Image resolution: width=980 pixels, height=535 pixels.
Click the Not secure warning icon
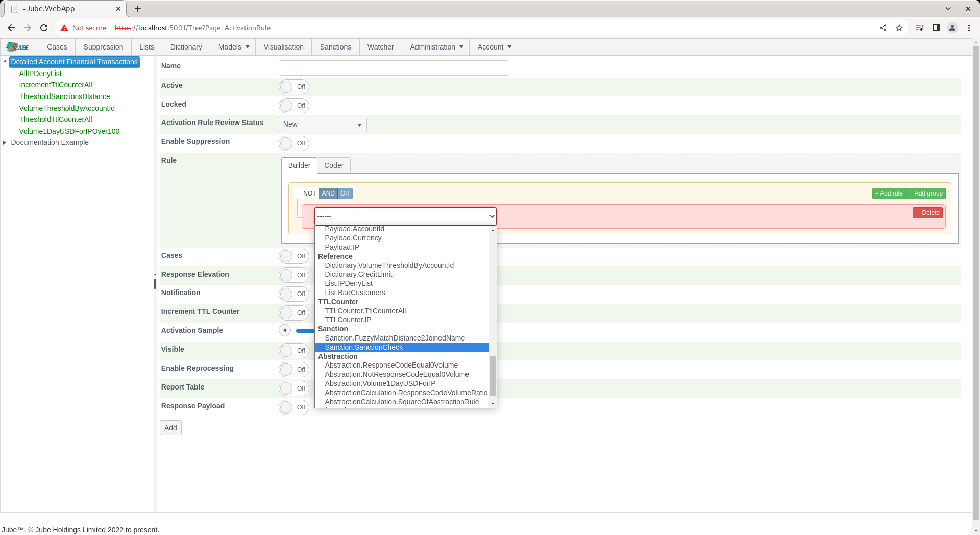point(64,28)
